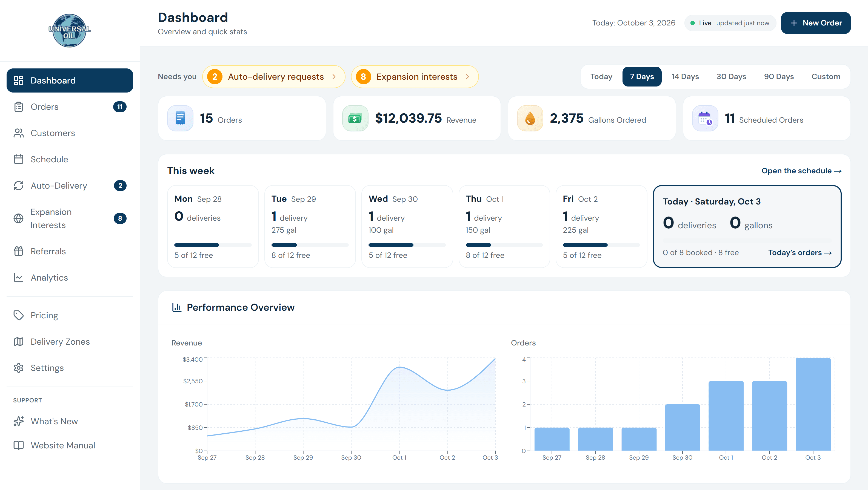Viewport: 868px width, 490px height.
Task: Click the 11 badge beside Orders in sidebar
Action: tap(120, 107)
